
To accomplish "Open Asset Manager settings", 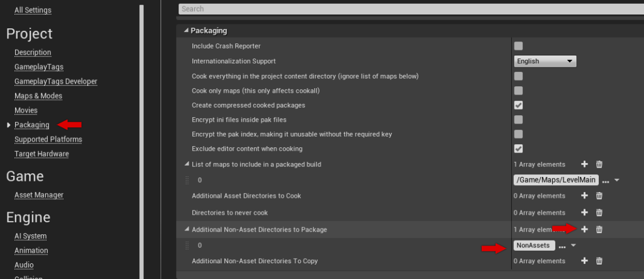I will tap(39, 195).
